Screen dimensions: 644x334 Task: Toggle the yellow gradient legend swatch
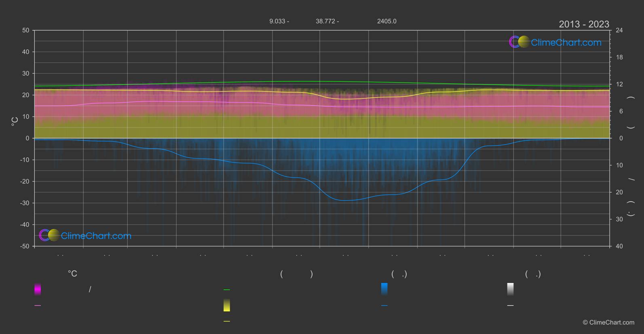click(227, 305)
